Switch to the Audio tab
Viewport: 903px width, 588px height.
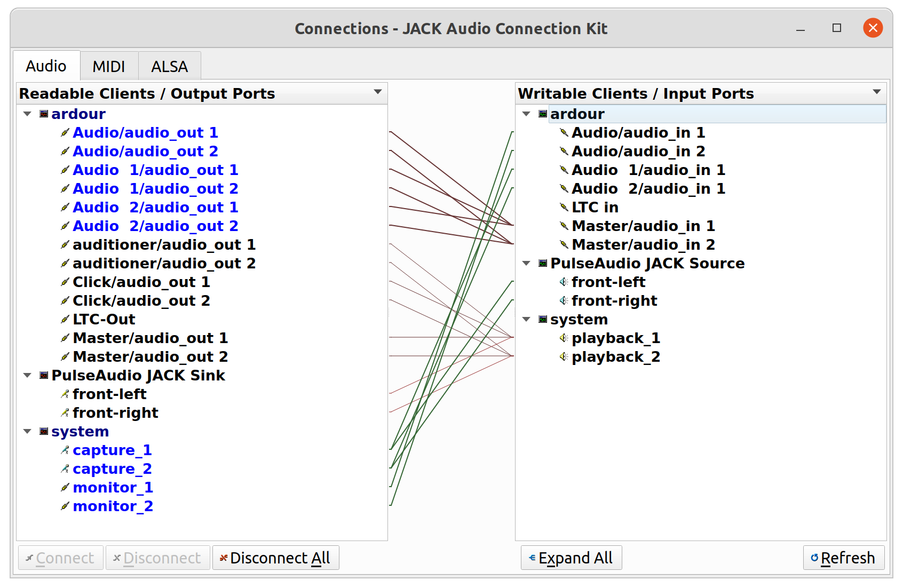(46, 66)
